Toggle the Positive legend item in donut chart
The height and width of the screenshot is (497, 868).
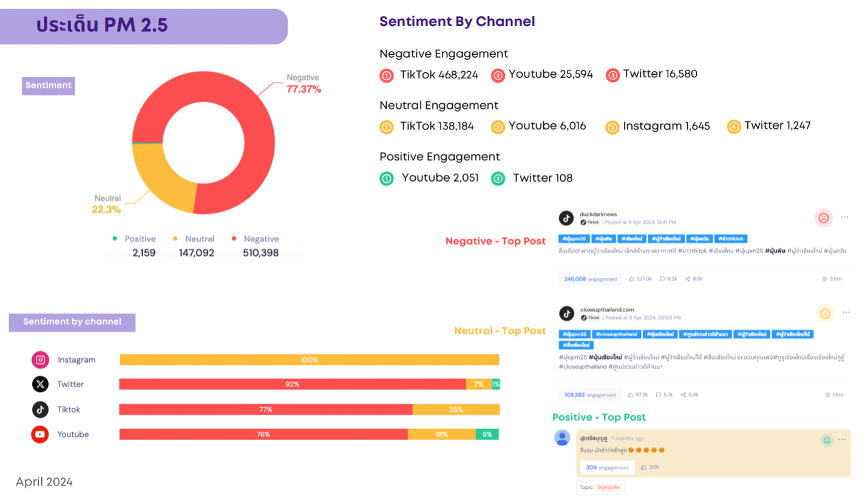coord(135,239)
